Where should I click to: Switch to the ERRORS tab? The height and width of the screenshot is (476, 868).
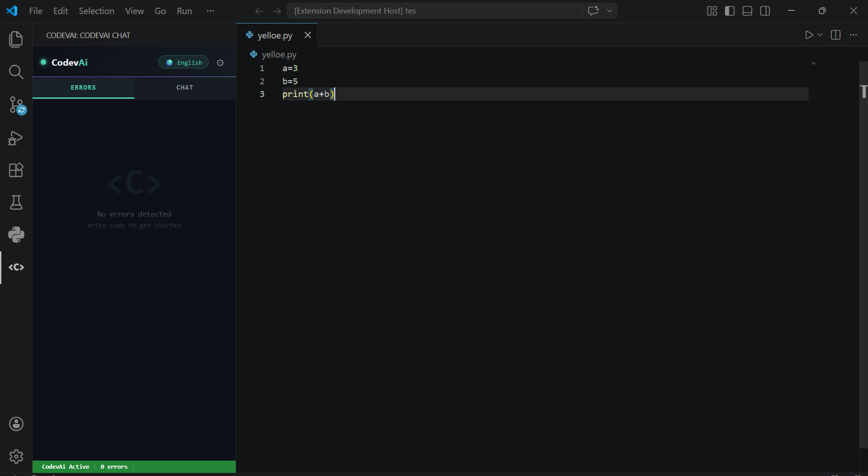point(83,87)
